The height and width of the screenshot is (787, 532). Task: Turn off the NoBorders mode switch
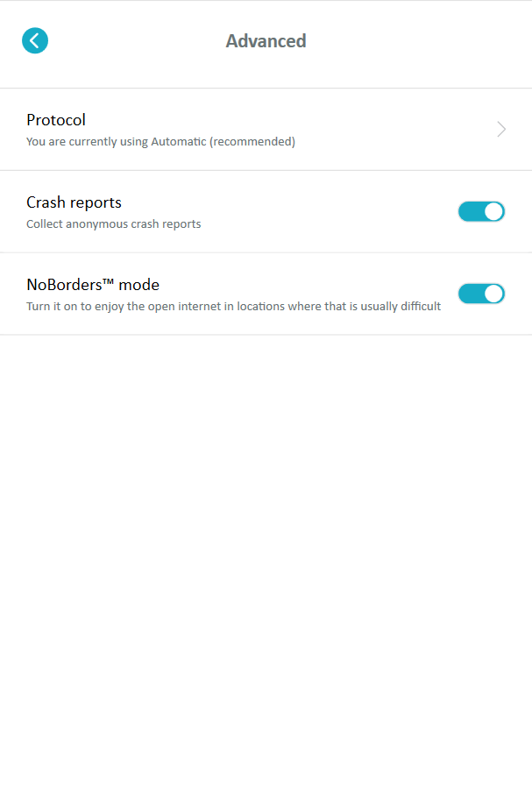pyautogui.click(x=481, y=294)
